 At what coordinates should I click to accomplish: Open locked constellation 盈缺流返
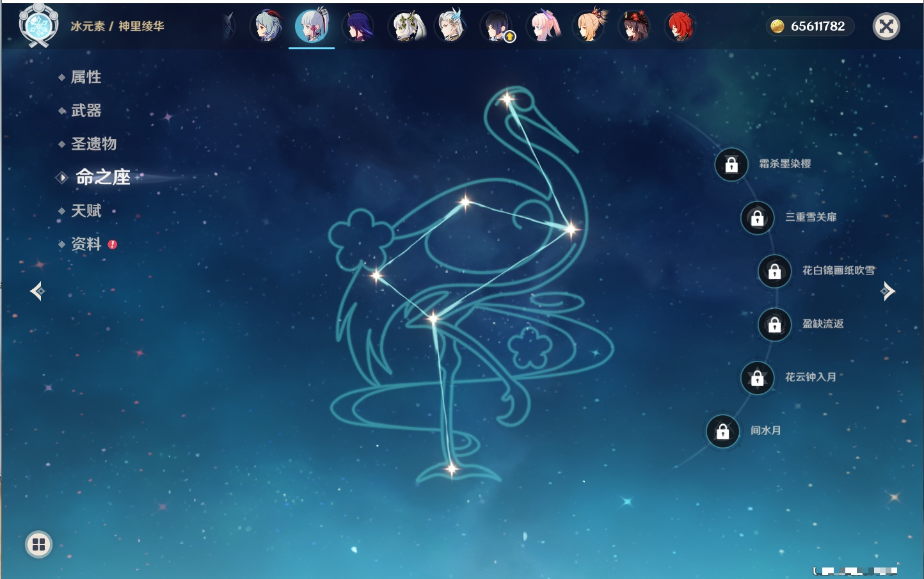(774, 324)
